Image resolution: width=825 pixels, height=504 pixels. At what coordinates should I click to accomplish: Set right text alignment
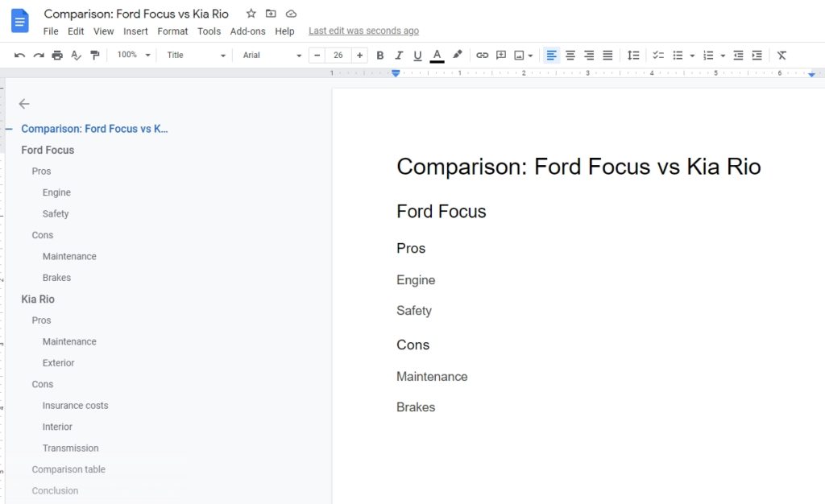(x=589, y=56)
